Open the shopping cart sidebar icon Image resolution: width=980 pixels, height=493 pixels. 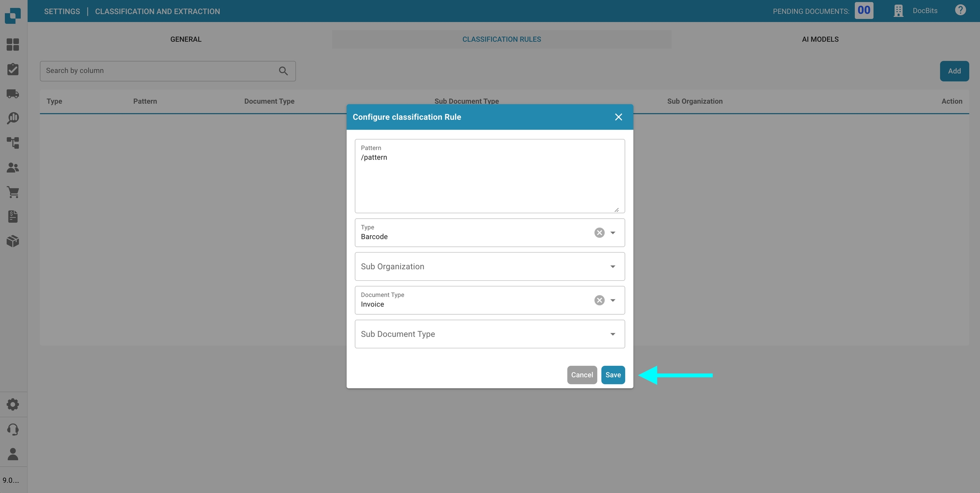[x=13, y=192]
